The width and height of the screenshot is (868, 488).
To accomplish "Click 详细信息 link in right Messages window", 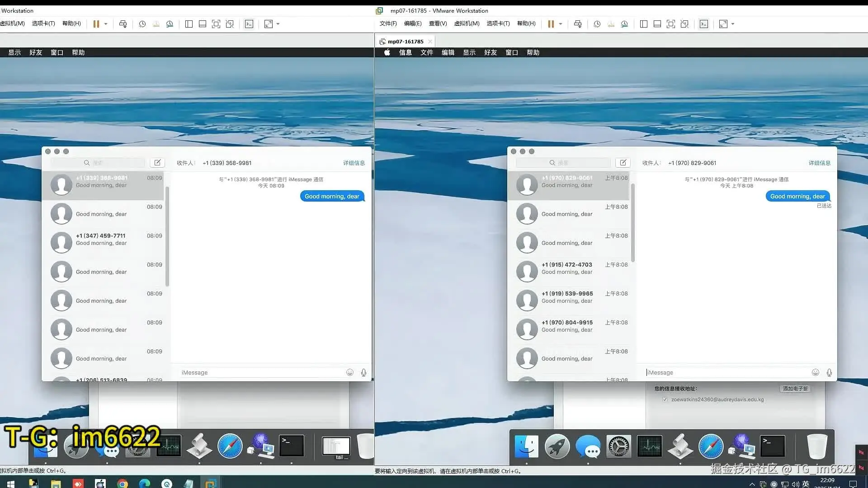I will pyautogui.click(x=819, y=163).
